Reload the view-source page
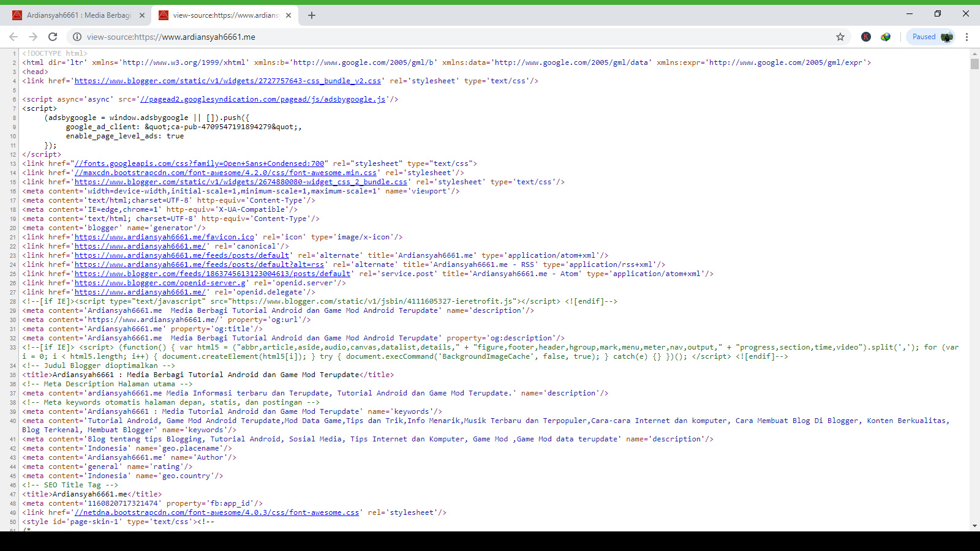 point(53,37)
